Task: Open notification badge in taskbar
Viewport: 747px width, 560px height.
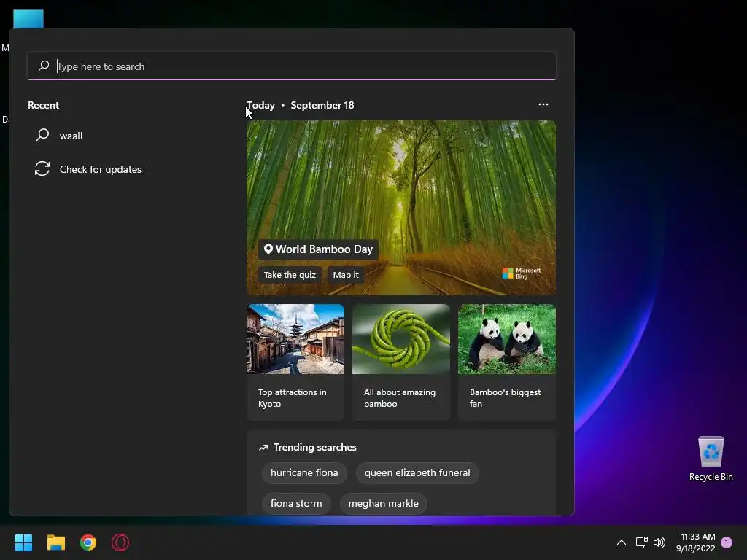Action: 727,542
